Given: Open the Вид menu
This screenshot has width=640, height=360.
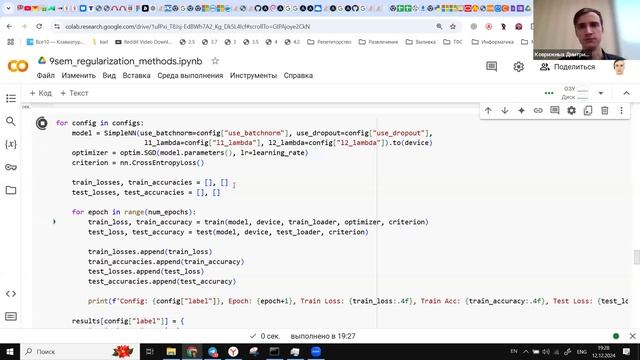Looking at the screenshot, I should pos(109,76).
